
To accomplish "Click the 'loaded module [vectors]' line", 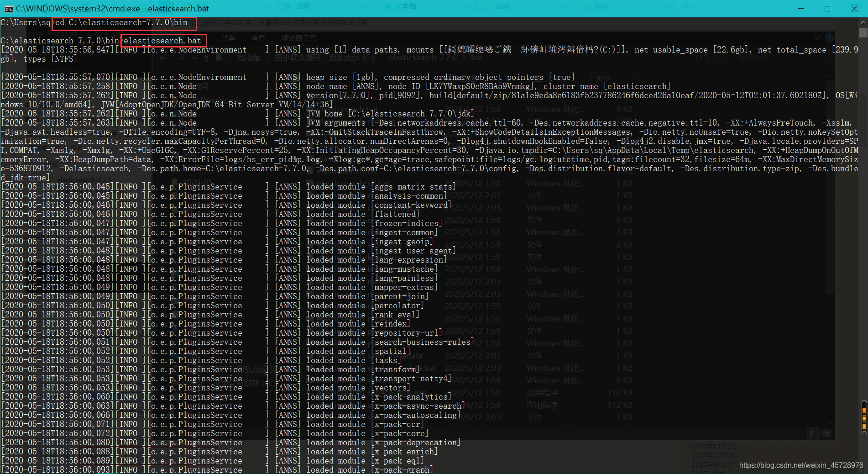I will [x=358, y=388].
